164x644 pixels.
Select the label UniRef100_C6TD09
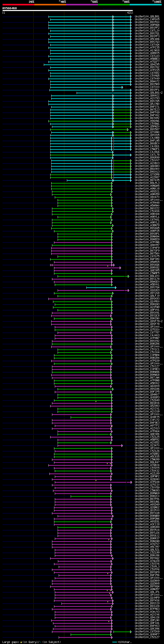click(x=147, y=631)
